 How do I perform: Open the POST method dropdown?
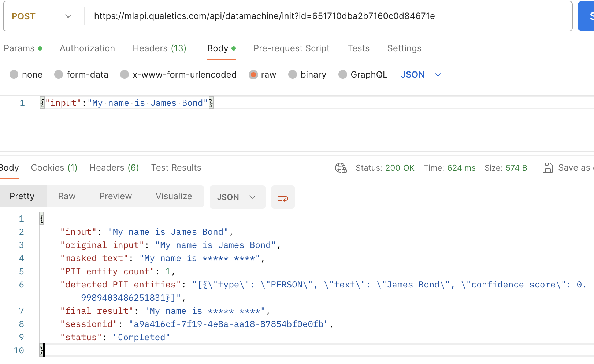coord(68,16)
